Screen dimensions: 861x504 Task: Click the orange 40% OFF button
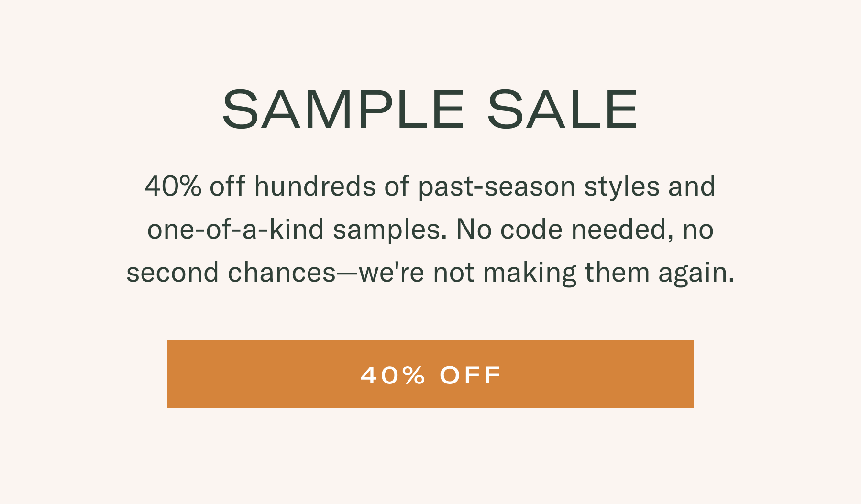430,374
